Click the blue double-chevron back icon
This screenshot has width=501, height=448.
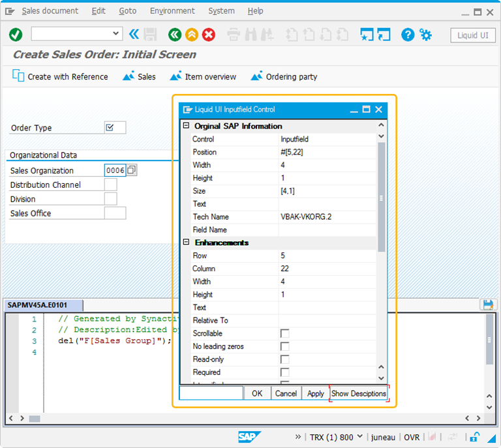134,34
